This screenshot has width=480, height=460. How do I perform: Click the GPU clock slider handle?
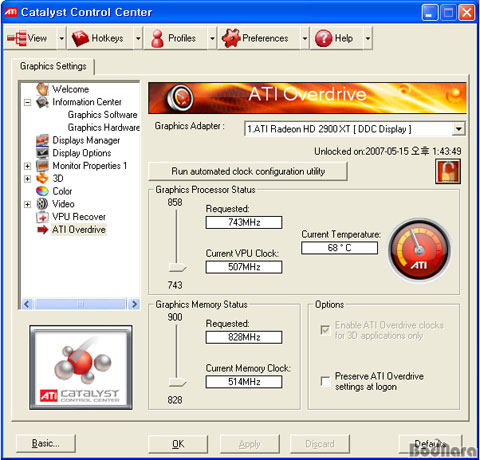click(x=177, y=267)
